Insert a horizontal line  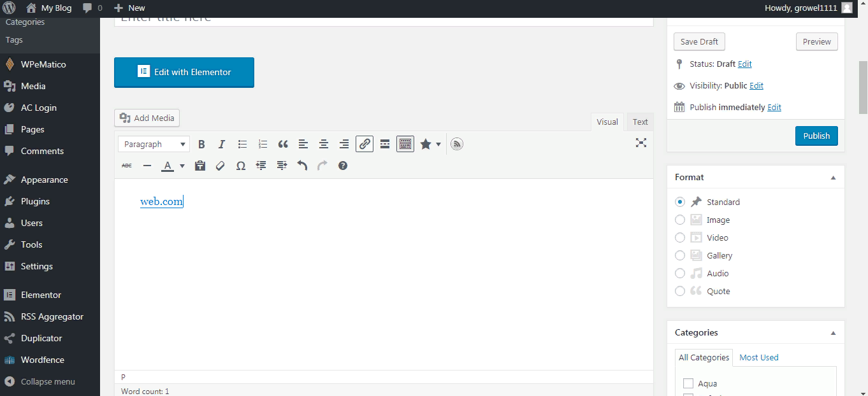(x=147, y=166)
